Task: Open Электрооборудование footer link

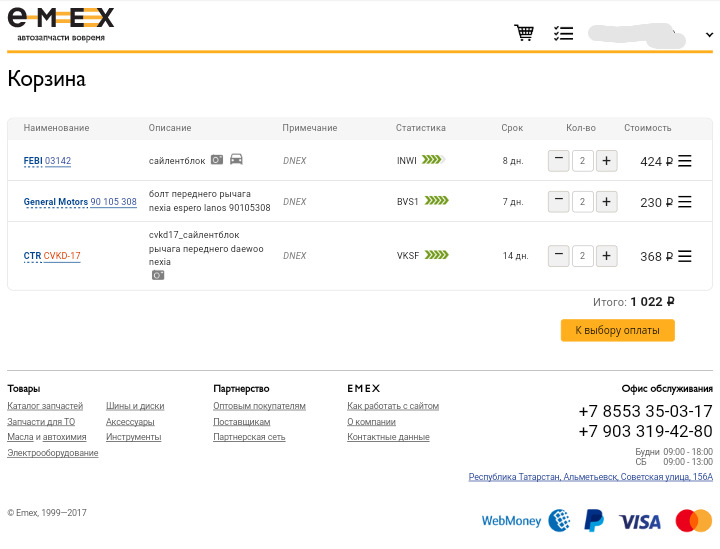Action: click(x=53, y=453)
